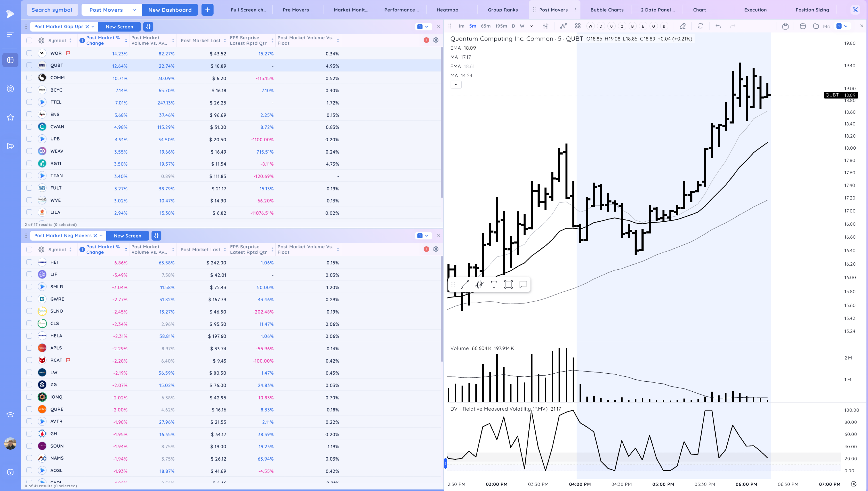Open the dashboards icon in the sidebar
This screenshot has height=491, width=868.
[10, 60]
